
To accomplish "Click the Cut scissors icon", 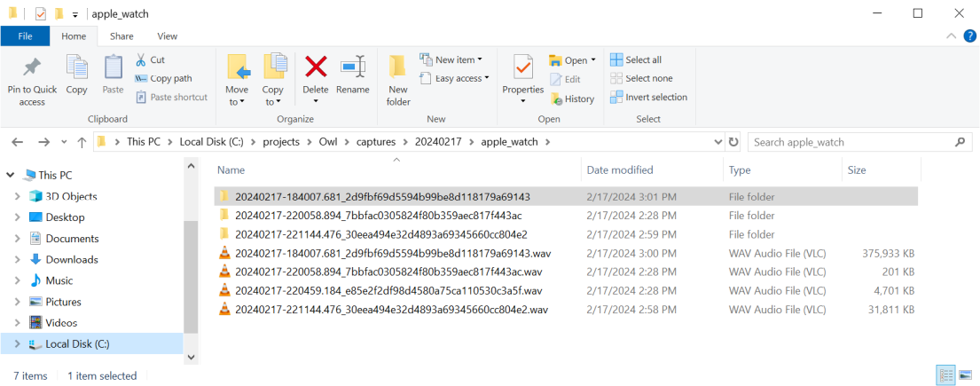I will coord(141,60).
